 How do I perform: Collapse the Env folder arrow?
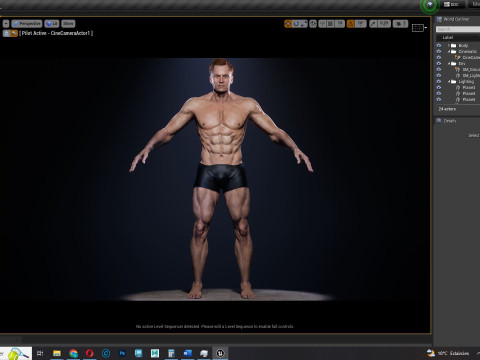(449, 63)
